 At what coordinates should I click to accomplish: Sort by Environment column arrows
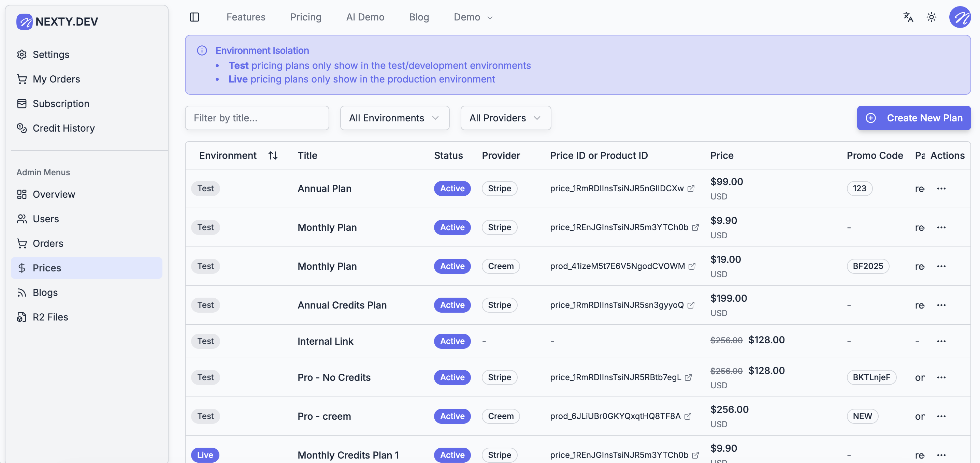coord(273,155)
